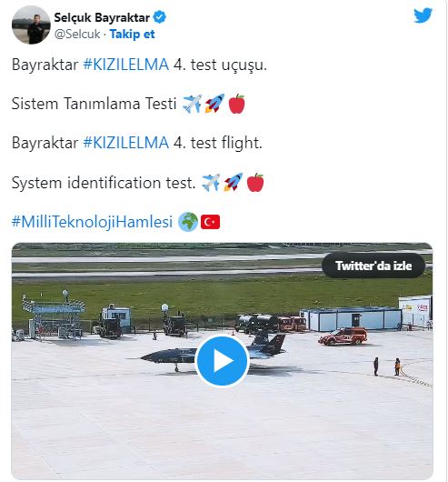Image resolution: width=448 pixels, height=482 pixels.
Task: Open the #MilliTeknolojiHamlesi hashtag
Action: pos(92,222)
